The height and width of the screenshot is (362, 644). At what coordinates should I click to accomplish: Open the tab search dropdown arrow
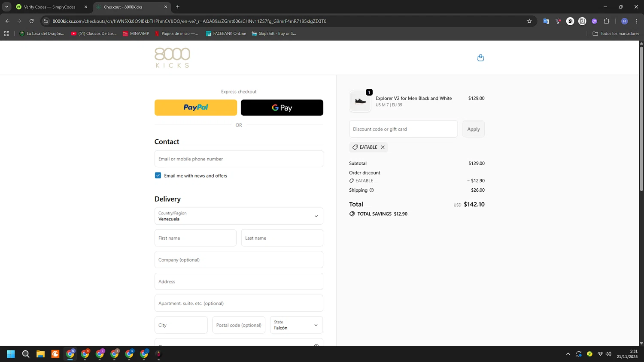(6, 7)
